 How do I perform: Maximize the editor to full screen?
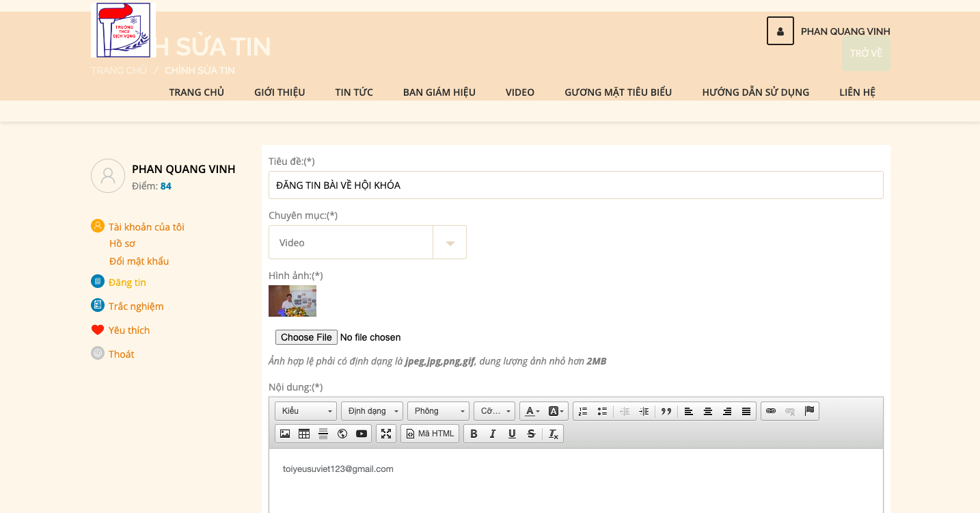386,434
